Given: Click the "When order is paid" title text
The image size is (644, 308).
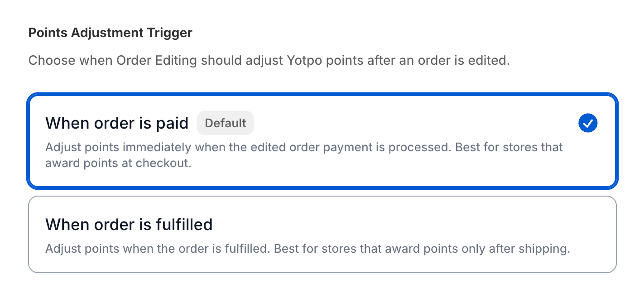Looking at the screenshot, I should tap(117, 123).
